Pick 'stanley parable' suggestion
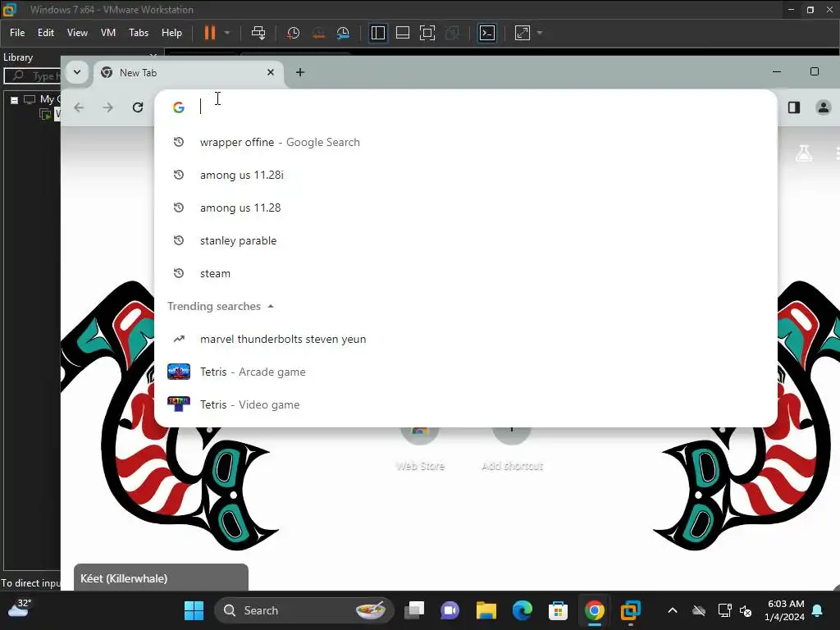 (x=466, y=240)
